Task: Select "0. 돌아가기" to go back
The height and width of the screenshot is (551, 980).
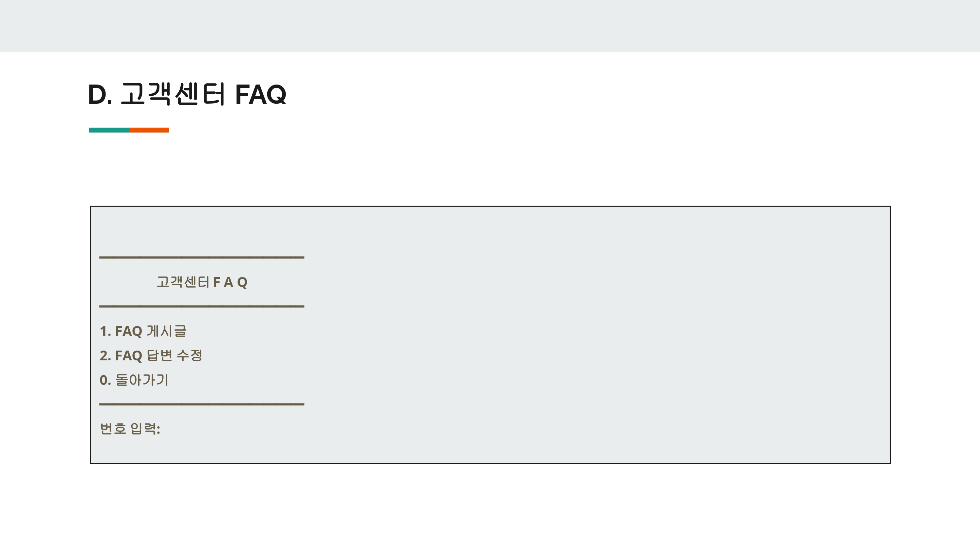Action: click(x=134, y=380)
